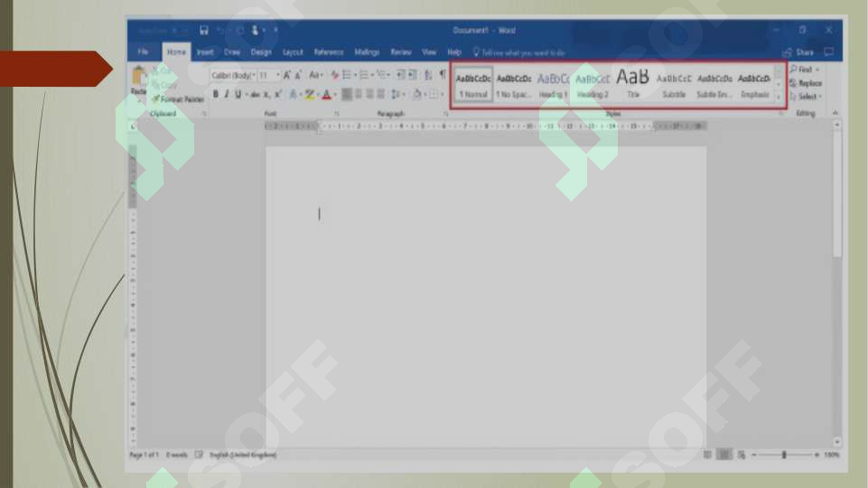Open the File tab
Viewport: 868px width, 488px height.
coord(143,52)
